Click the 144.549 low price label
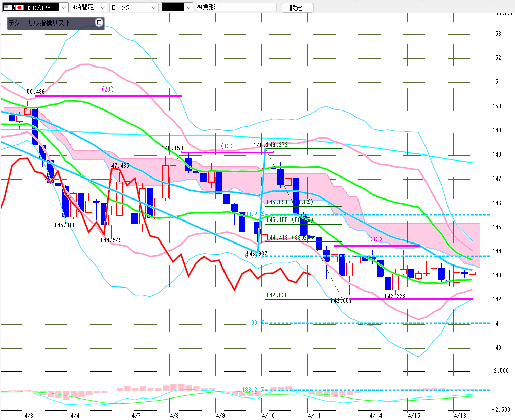 (x=110, y=240)
